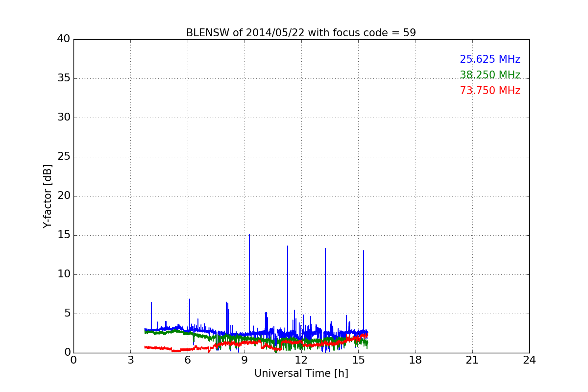Click the plot title 'BLENSW of 2014/05/22'
The width and height of the screenshot is (588, 392).
[301, 33]
